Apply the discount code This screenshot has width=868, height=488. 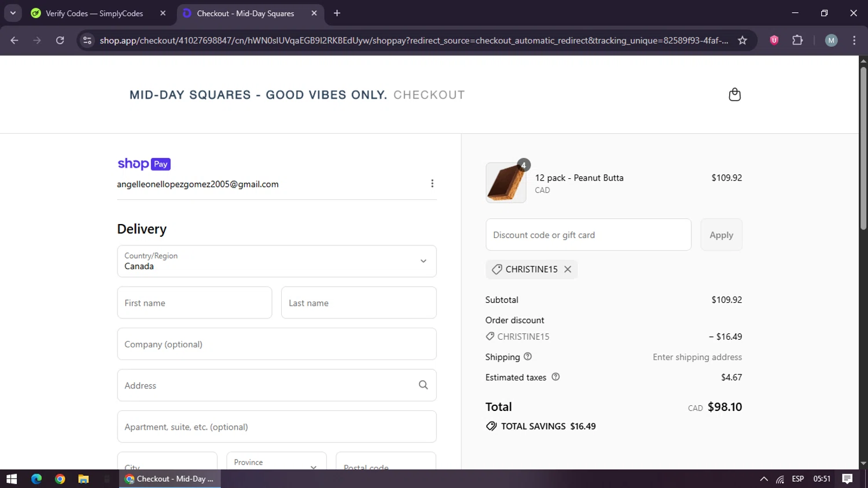click(721, 234)
